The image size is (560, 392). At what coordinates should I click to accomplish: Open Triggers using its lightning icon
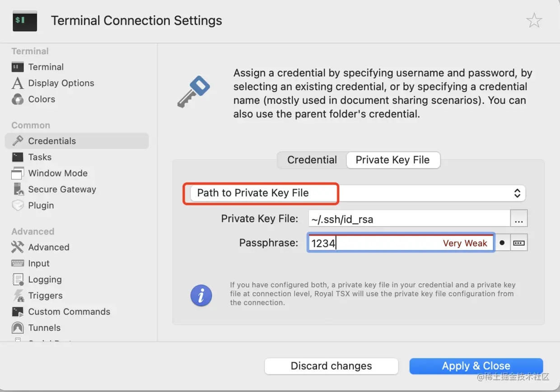click(x=18, y=296)
